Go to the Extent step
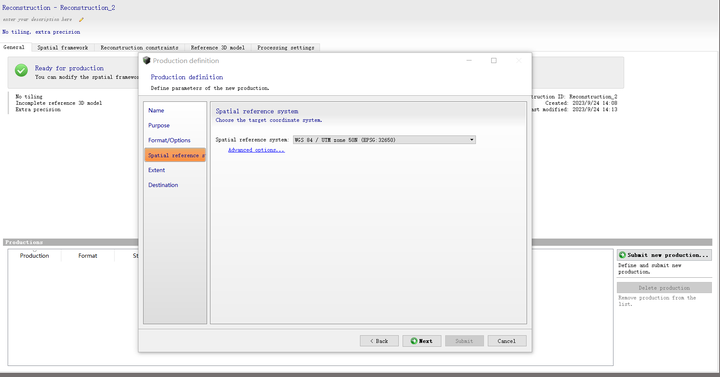This screenshot has width=720, height=377. [x=156, y=170]
